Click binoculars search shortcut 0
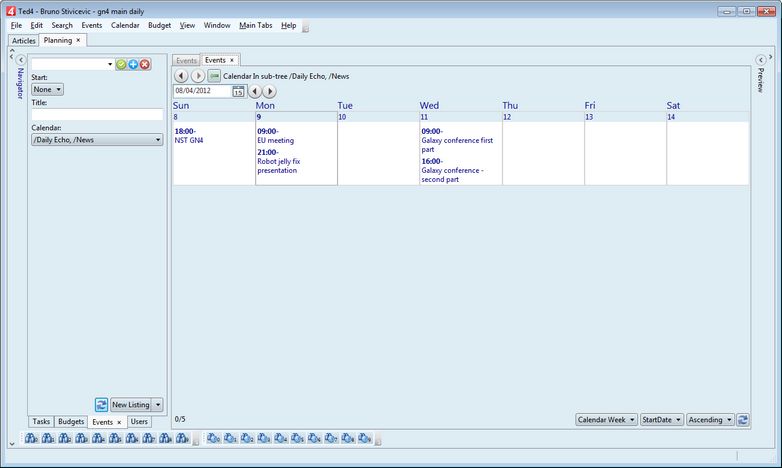782x468 pixels. (31, 439)
